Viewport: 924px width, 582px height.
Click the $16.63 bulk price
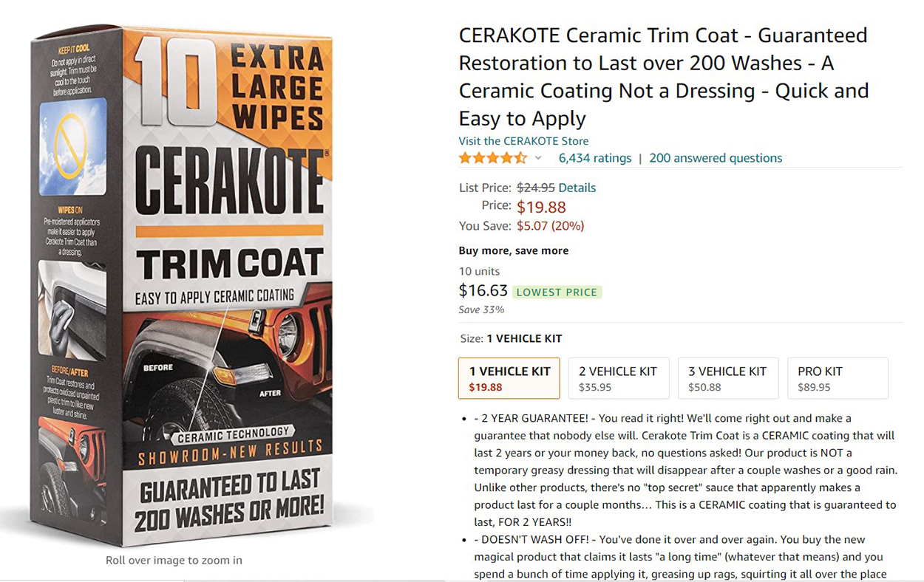(483, 291)
